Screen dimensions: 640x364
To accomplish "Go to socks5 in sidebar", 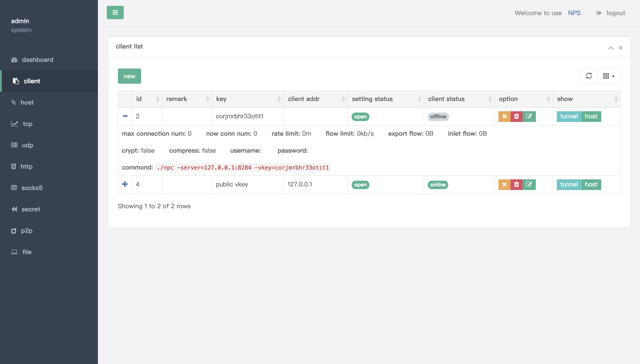I will click(32, 188).
